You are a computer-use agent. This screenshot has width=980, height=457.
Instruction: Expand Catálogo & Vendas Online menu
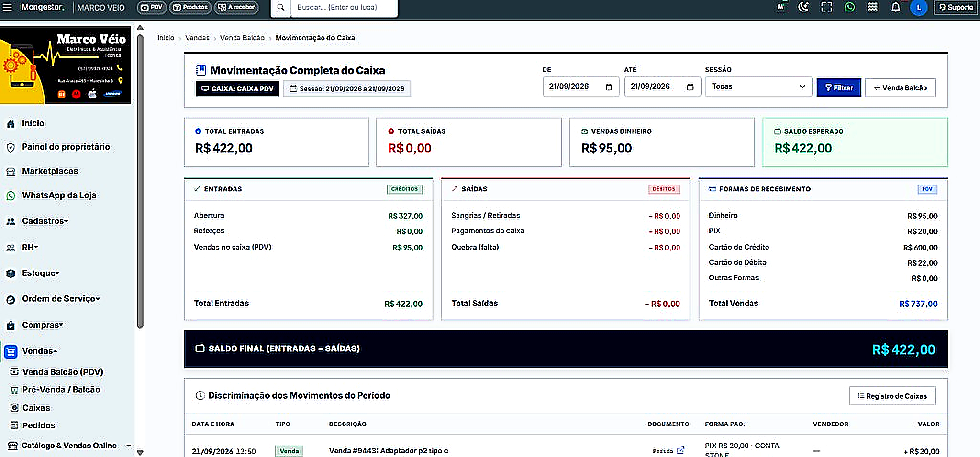[x=69, y=446]
